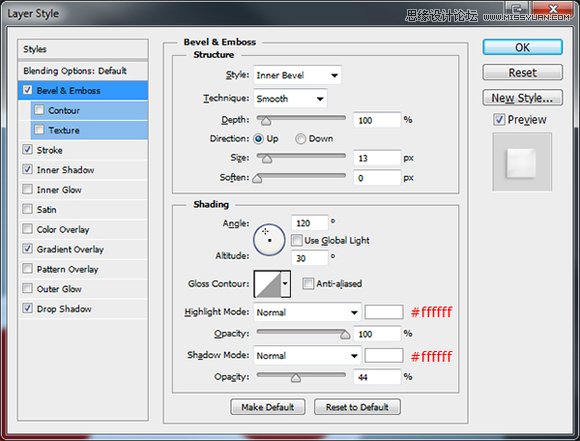Enable the Contour sub-option checkbox
Viewport: 580px width, 441px height.
pos(39,110)
